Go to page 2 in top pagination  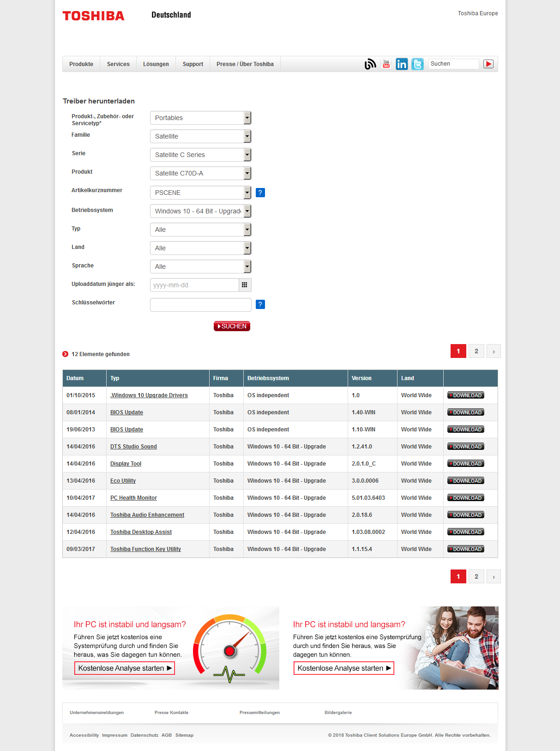point(476,351)
